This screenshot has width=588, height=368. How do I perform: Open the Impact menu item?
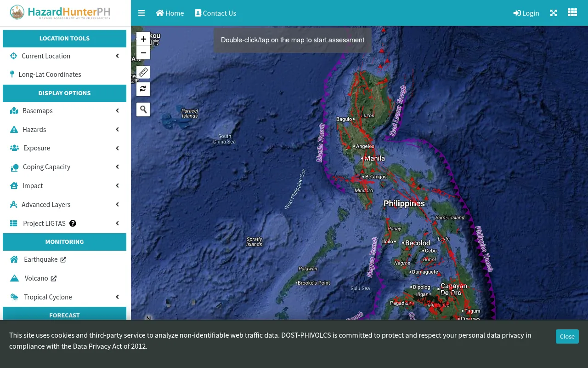click(x=64, y=186)
